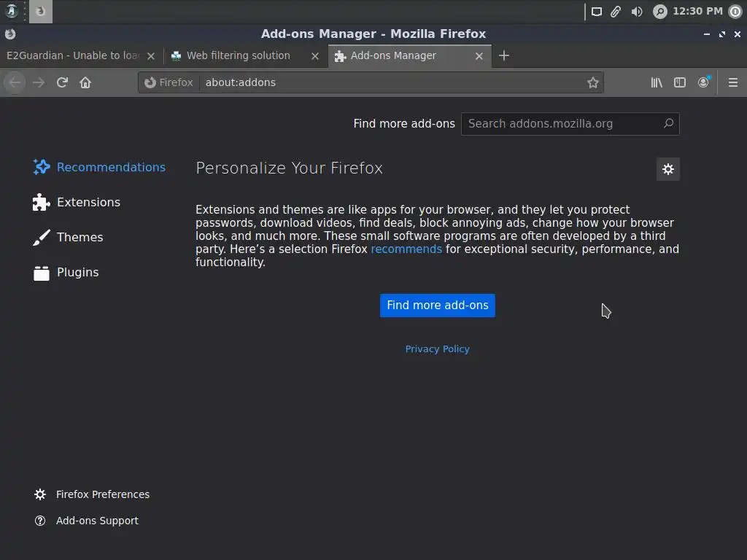The width and height of the screenshot is (747, 560).
Task: Open the Library icon in toolbar
Action: (x=657, y=82)
